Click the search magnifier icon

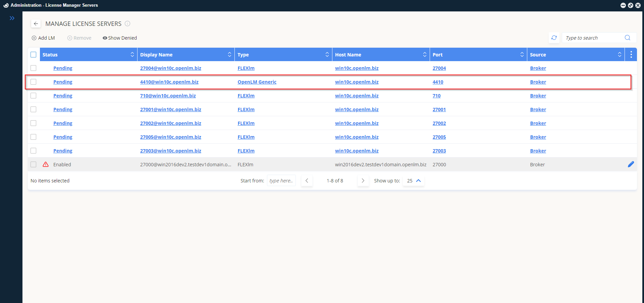[627, 38]
